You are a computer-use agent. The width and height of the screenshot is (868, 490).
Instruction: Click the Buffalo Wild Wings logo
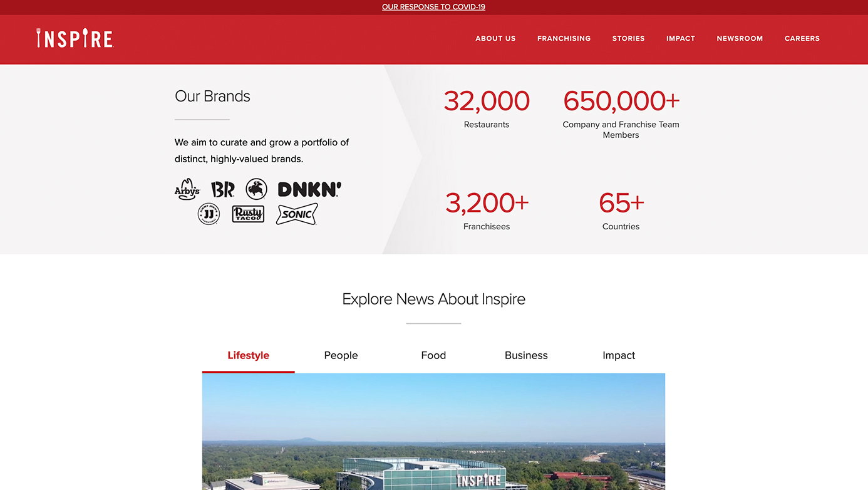[256, 189]
